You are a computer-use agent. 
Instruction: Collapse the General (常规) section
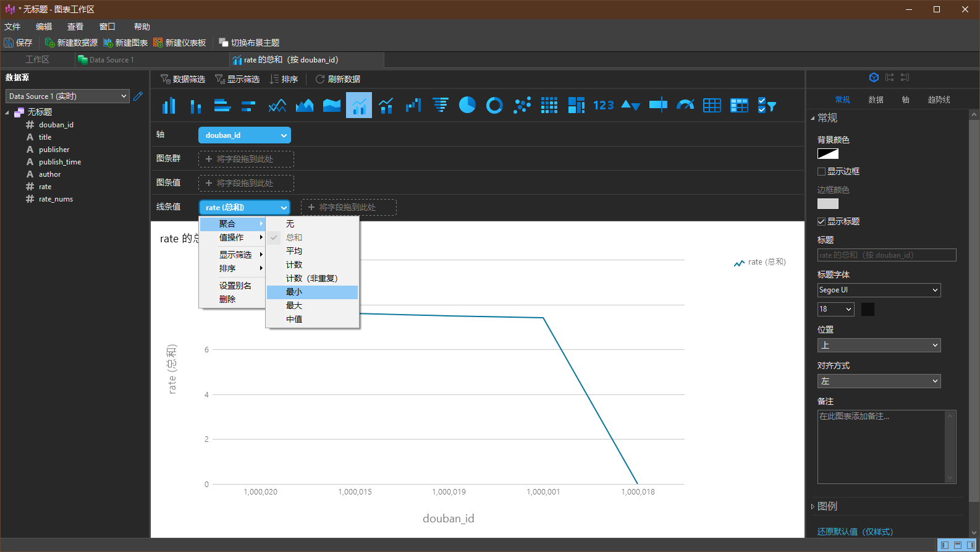[813, 117]
